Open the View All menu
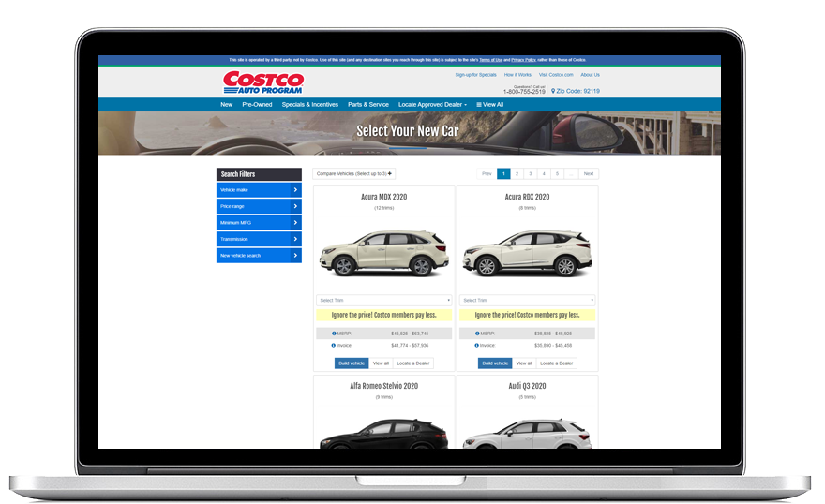The width and height of the screenshot is (825, 504). tap(489, 105)
